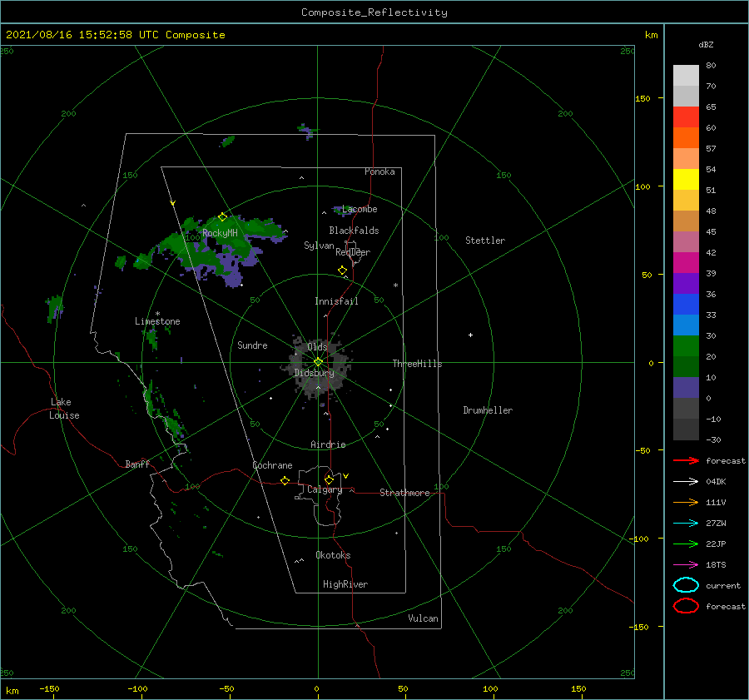
Task: Select the 80 dBZ light gray swatch
Action: pyautogui.click(x=686, y=75)
